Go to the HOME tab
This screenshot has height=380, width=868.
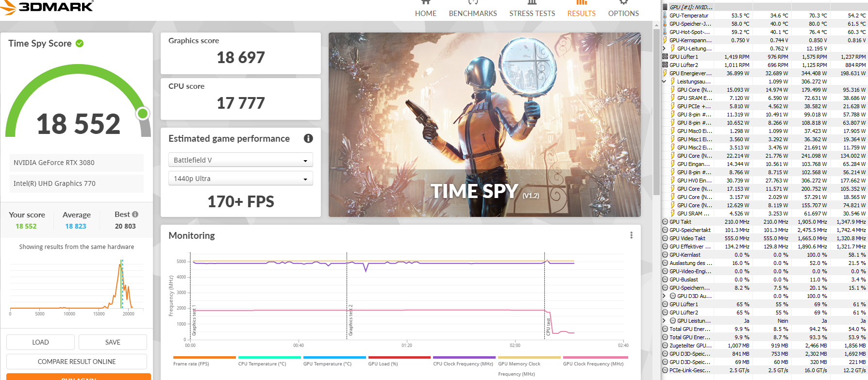(x=426, y=10)
